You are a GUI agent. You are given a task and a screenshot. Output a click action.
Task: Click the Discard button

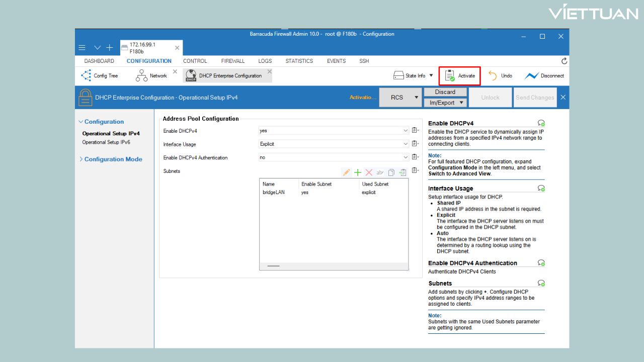445,92
